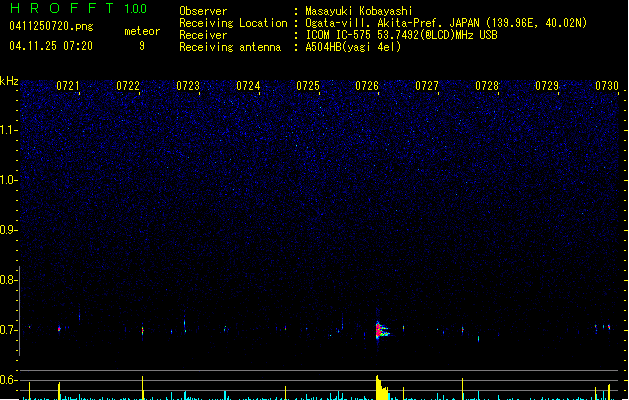Click the A504HB(yagi 4el) antenna text
This screenshot has height=400, width=629.
pos(353,47)
